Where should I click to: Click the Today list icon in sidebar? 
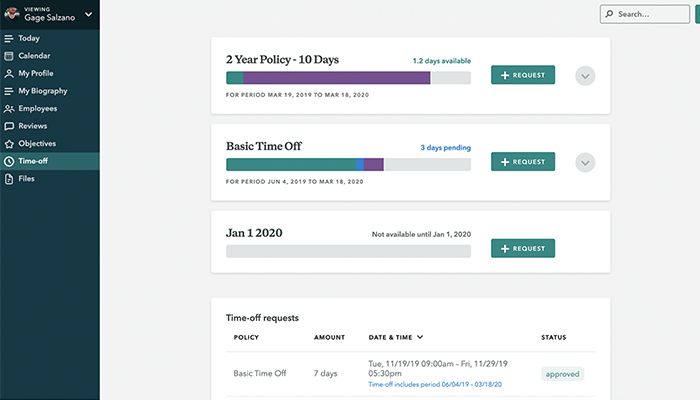[9, 38]
